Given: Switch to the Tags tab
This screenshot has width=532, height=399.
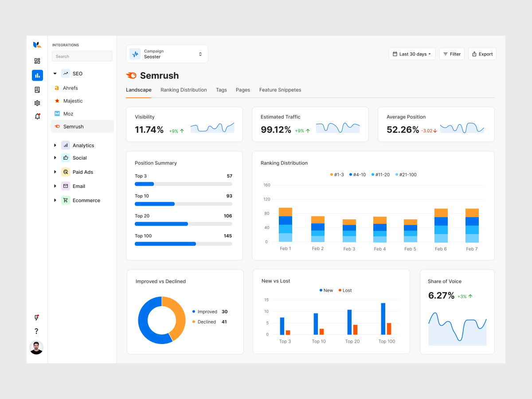Looking at the screenshot, I should pyautogui.click(x=221, y=90).
